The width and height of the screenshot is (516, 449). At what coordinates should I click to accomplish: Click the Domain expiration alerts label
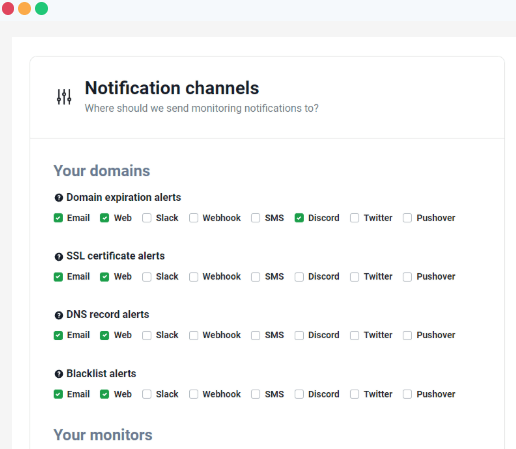pyautogui.click(x=124, y=197)
